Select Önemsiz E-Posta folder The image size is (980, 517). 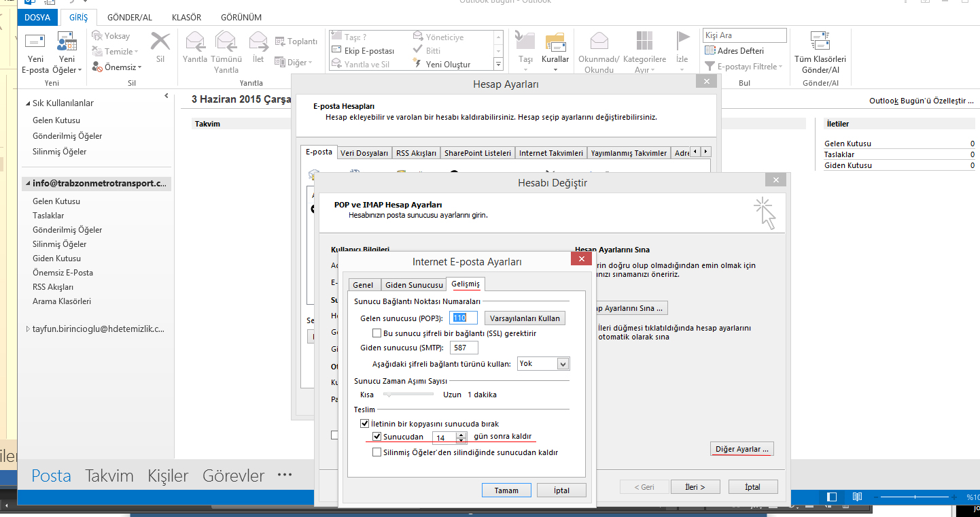(x=63, y=273)
